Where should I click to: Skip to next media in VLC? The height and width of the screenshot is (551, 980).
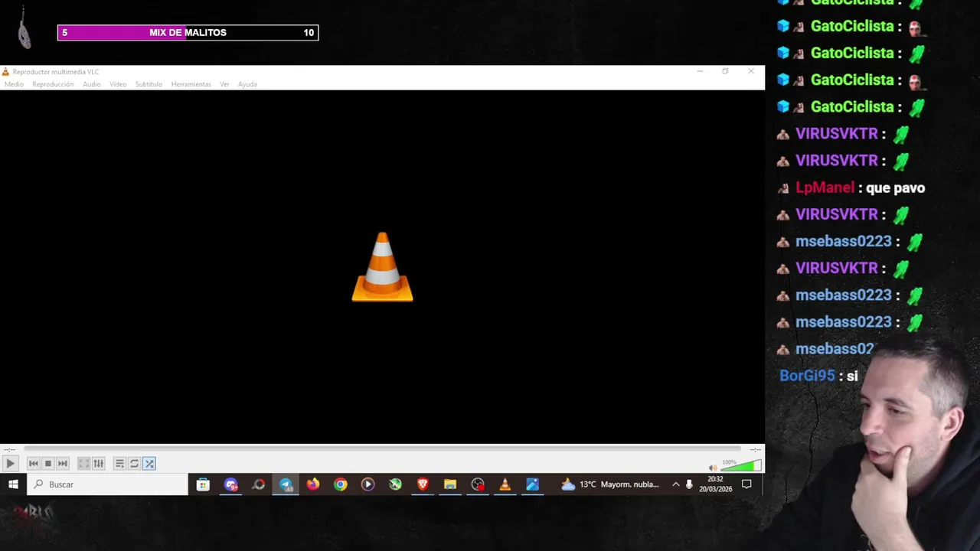click(63, 464)
